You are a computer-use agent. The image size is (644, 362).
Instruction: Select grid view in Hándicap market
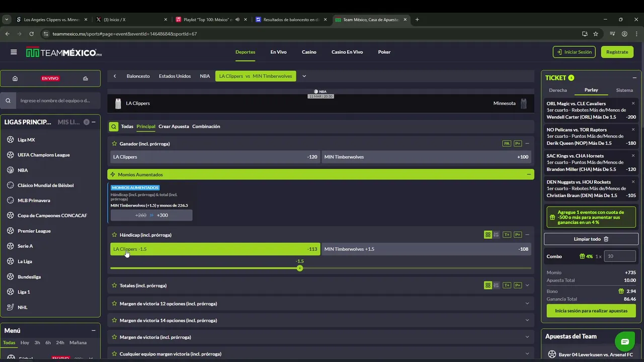(x=488, y=235)
